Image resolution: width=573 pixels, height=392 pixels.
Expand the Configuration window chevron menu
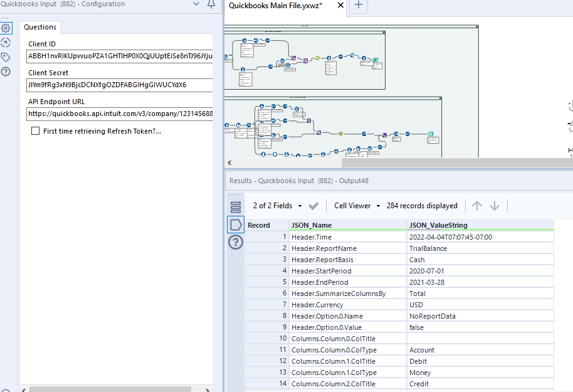(x=196, y=4)
